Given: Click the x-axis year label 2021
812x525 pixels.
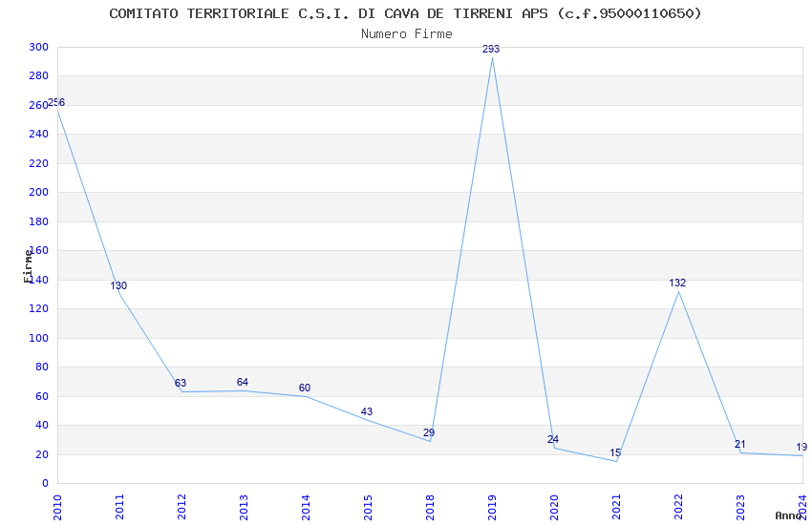Looking at the screenshot, I should coord(617,507).
